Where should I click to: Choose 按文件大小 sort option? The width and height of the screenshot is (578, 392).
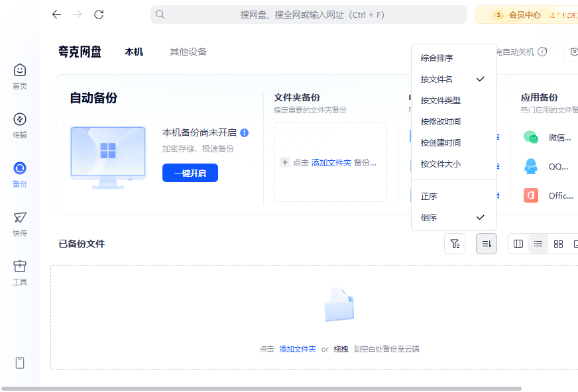point(454,164)
